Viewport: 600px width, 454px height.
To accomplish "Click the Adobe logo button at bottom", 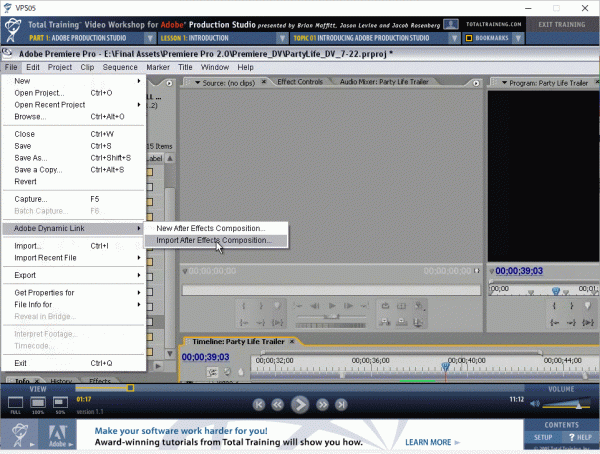I will [57, 436].
